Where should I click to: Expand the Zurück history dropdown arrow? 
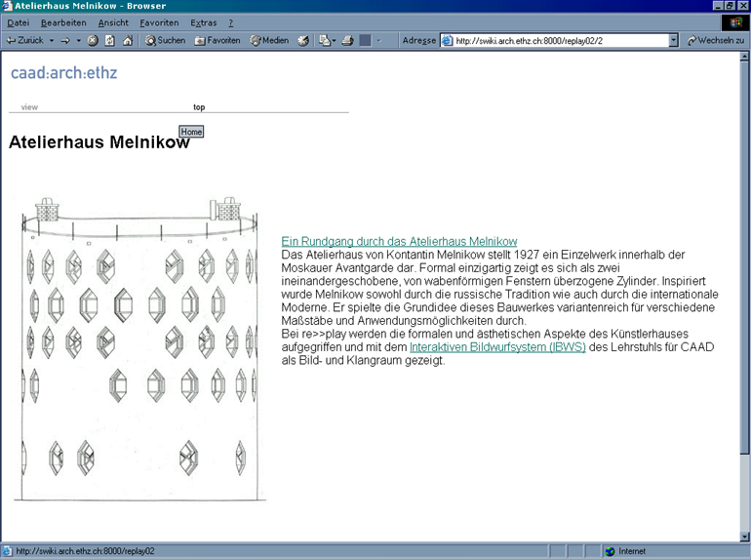point(50,40)
